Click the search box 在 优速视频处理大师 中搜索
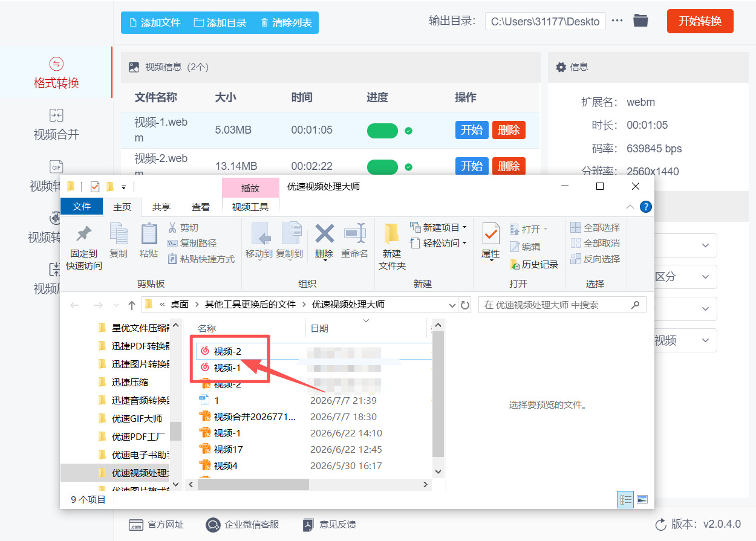Screen dimensions: 756x541 (562, 305)
